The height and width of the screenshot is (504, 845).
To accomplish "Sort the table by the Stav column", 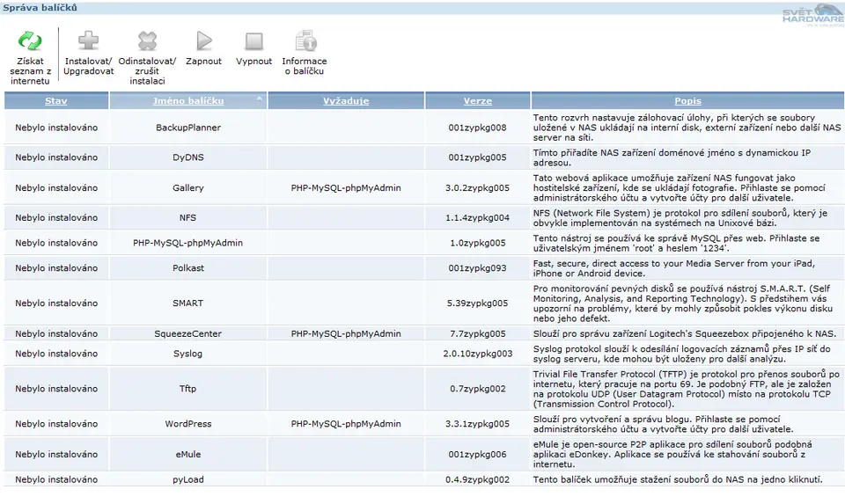I will coord(56,101).
